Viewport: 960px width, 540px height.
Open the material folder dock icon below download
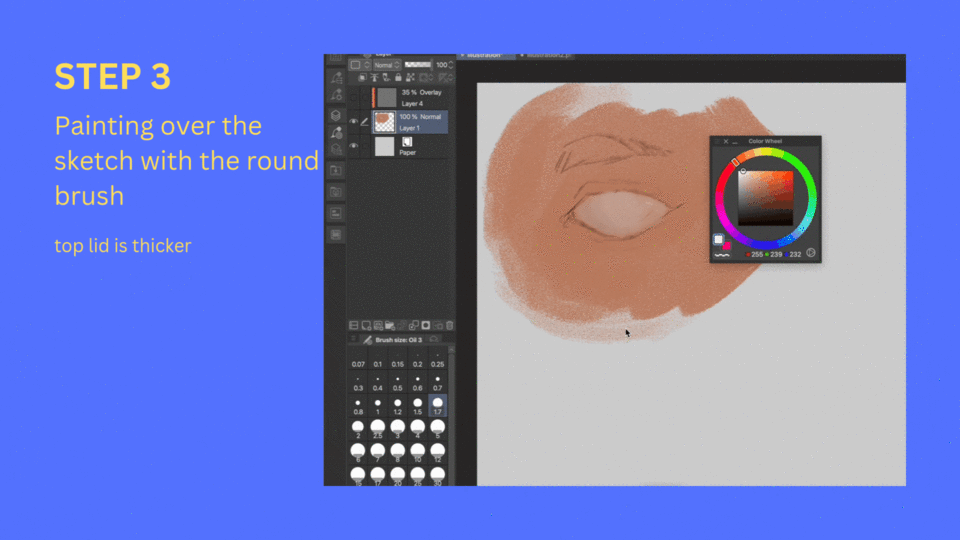coord(336,192)
